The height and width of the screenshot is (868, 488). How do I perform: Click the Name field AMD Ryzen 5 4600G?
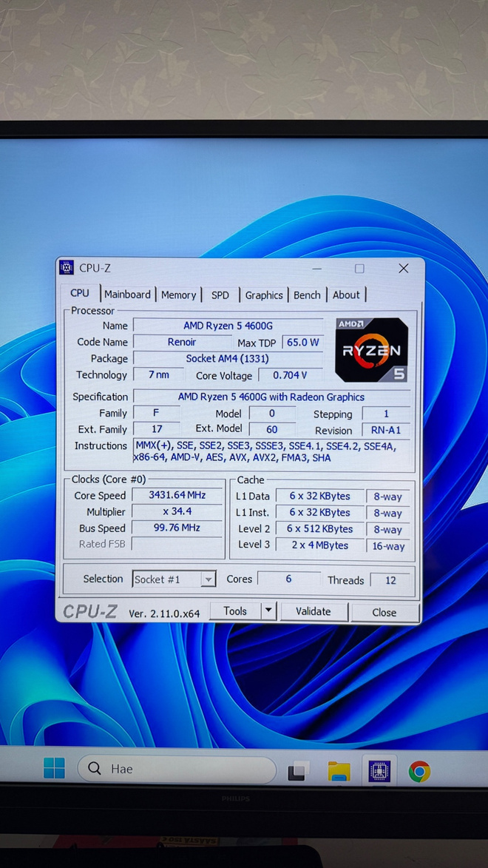[228, 326]
